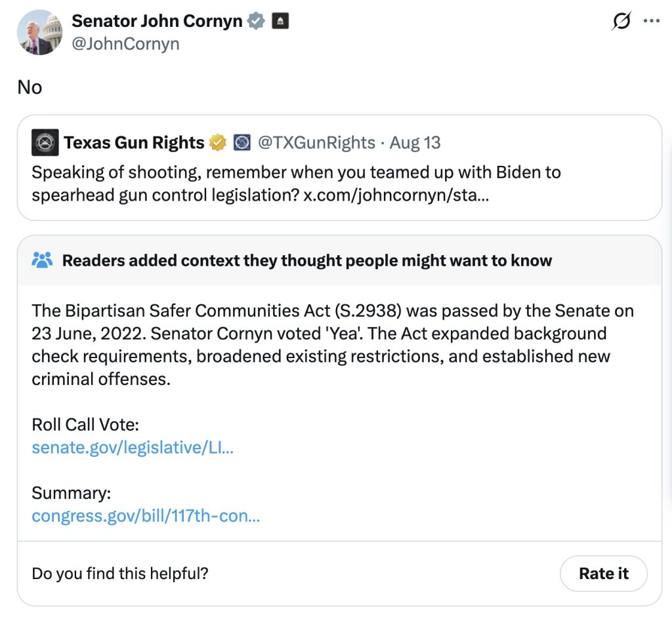Click the gold verified badge of Texas Gun Rights
This screenshot has height=621, width=672.
(217, 142)
